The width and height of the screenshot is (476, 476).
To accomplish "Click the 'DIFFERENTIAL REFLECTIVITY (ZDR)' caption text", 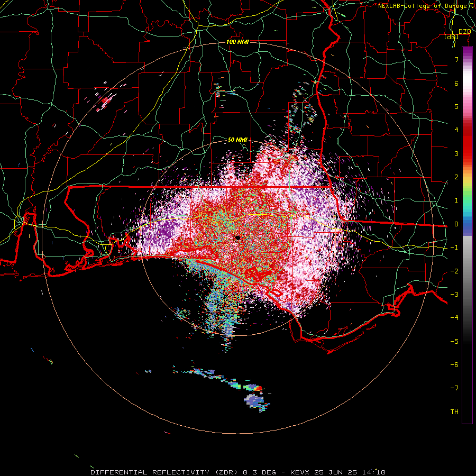I will [x=166, y=472].
